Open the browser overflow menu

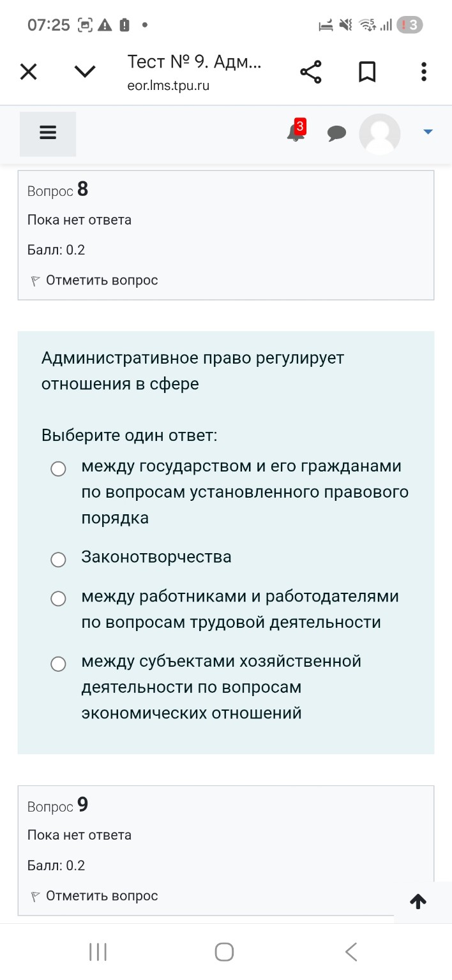click(x=423, y=71)
